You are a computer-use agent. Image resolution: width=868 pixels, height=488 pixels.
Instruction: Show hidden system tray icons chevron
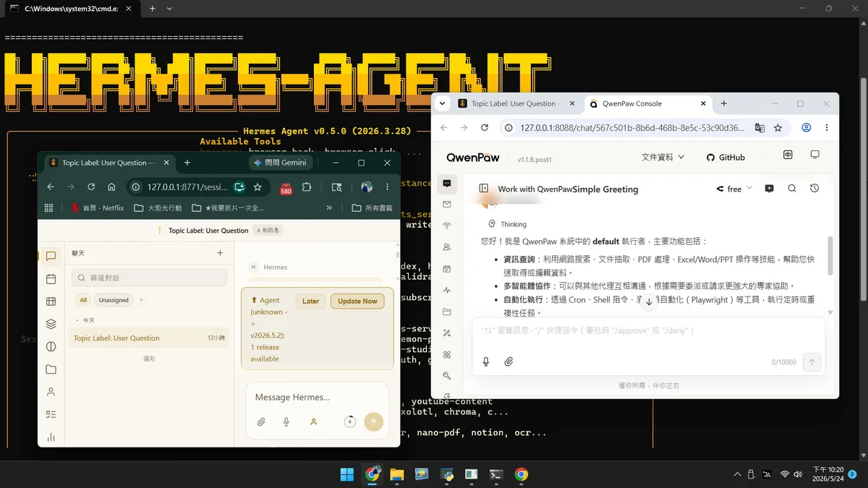coord(737,475)
